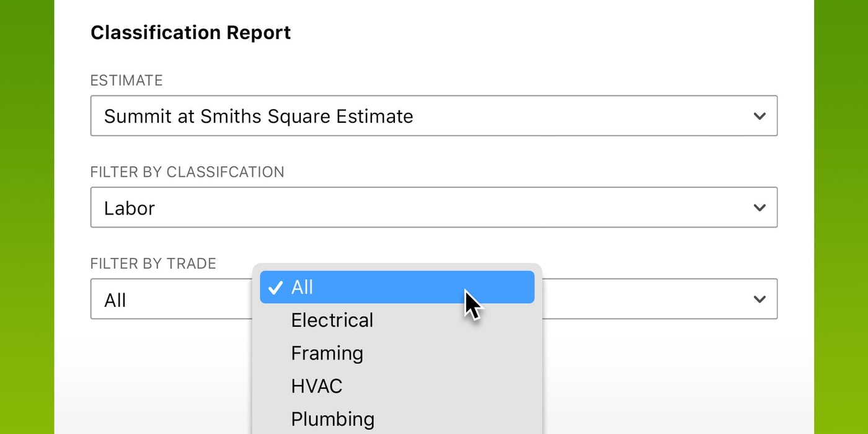Image resolution: width=868 pixels, height=434 pixels.
Task: Click the FILTER BY CLASSIFCATION label
Action: point(187,172)
